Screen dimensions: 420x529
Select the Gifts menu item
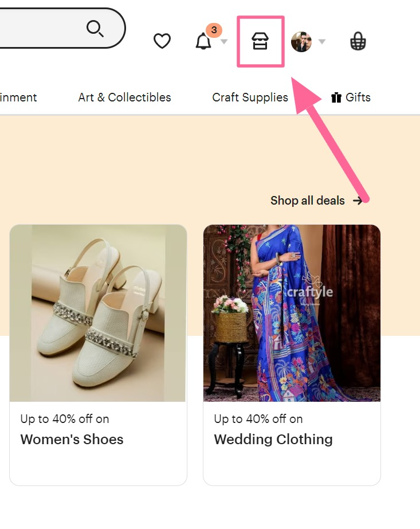tap(351, 97)
